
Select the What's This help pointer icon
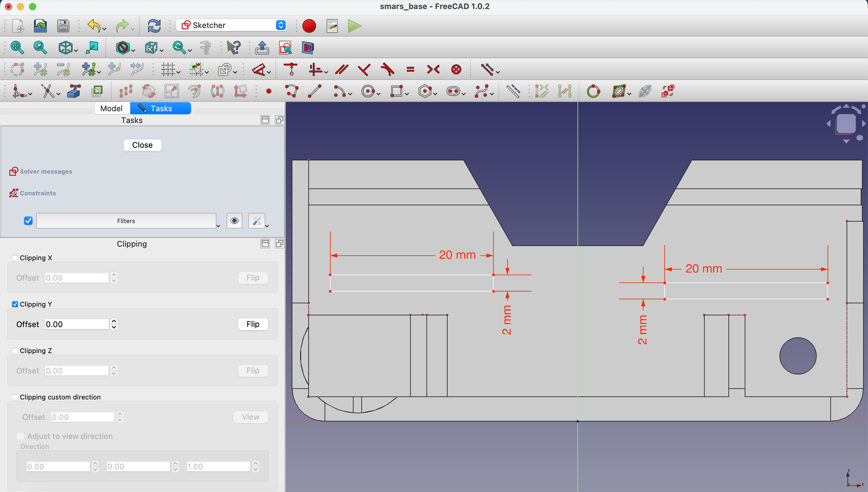click(234, 47)
